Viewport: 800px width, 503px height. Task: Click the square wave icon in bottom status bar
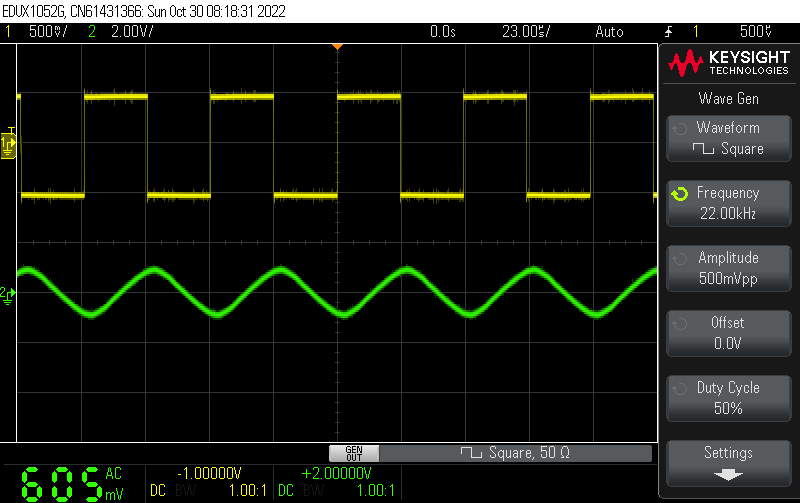click(x=470, y=453)
